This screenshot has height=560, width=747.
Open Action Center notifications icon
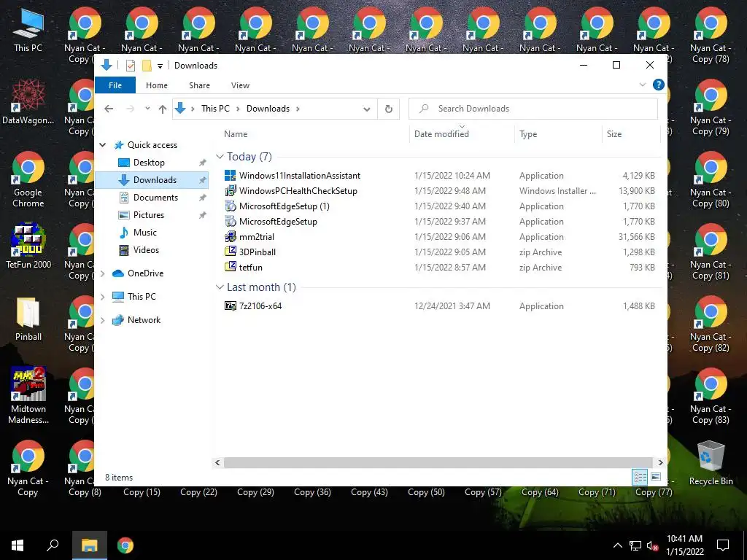[x=723, y=545]
